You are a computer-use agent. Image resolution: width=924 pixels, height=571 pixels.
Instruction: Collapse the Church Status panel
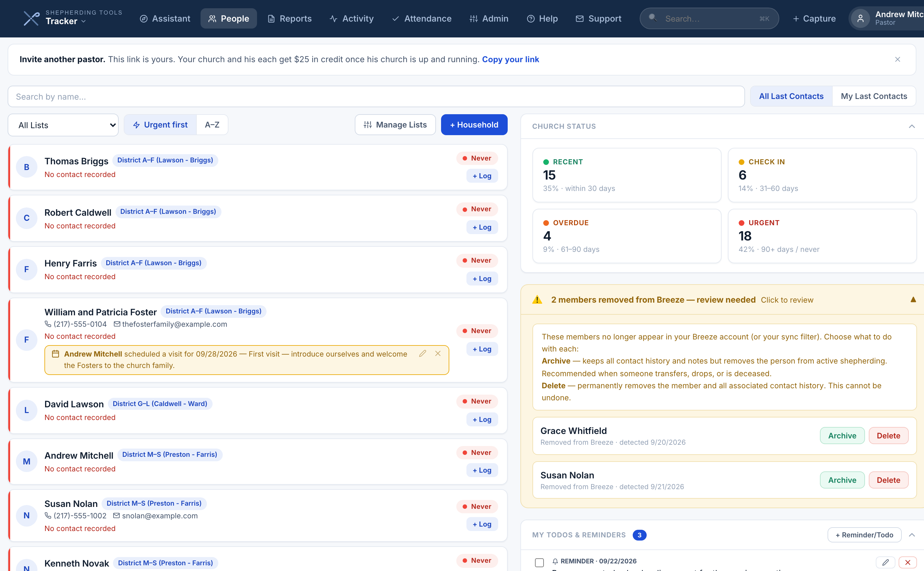pos(912,126)
